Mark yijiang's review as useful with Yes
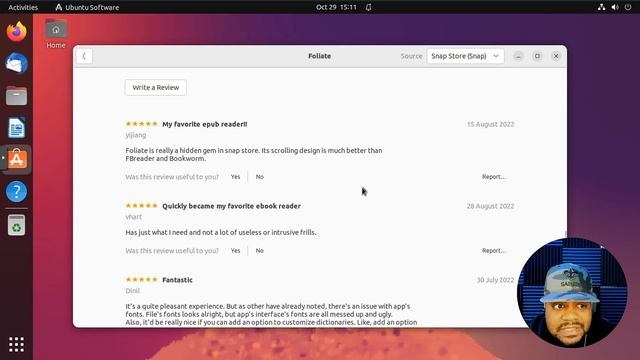The height and width of the screenshot is (360, 640). coord(236,177)
